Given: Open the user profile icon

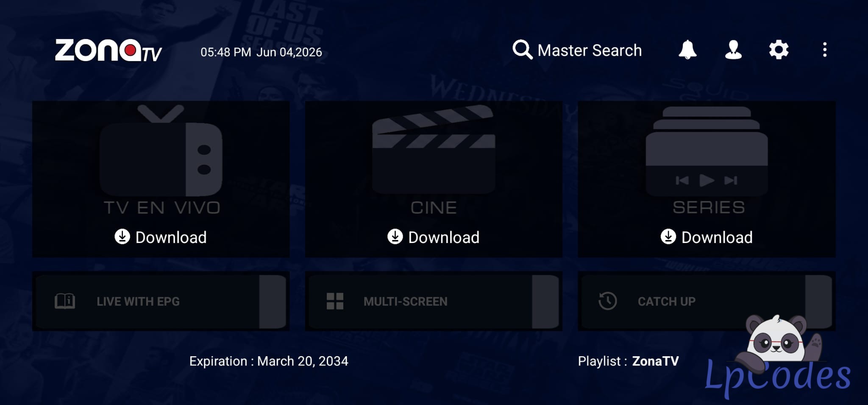Looking at the screenshot, I should click(x=733, y=50).
